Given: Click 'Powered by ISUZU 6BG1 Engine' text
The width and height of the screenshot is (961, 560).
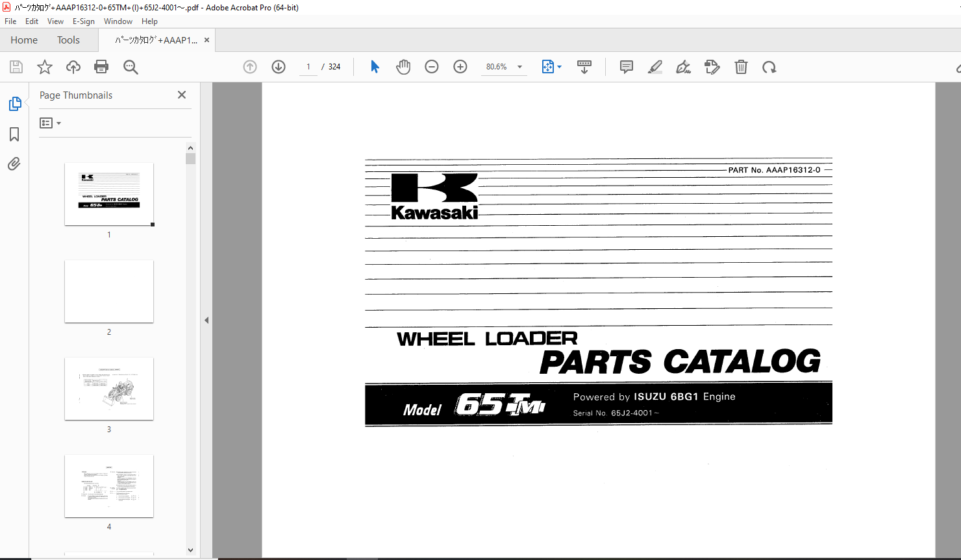Looking at the screenshot, I should coord(654,396).
